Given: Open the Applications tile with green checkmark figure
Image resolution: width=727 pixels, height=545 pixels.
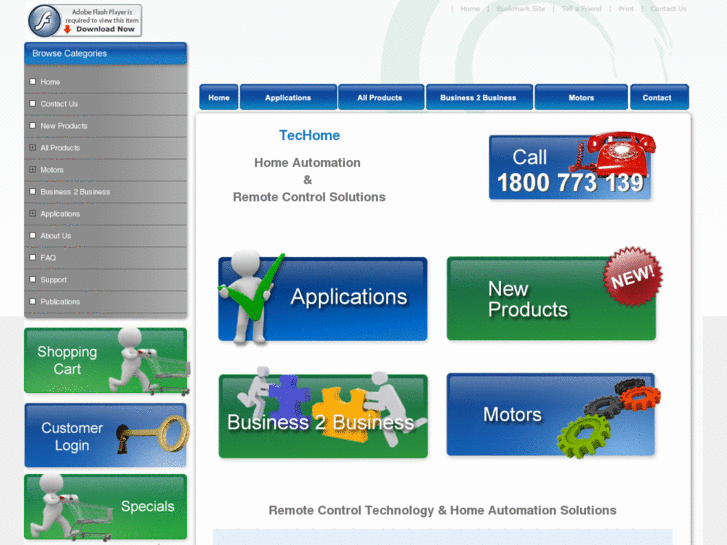Looking at the screenshot, I should pyautogui.click(x=323, y=298).
